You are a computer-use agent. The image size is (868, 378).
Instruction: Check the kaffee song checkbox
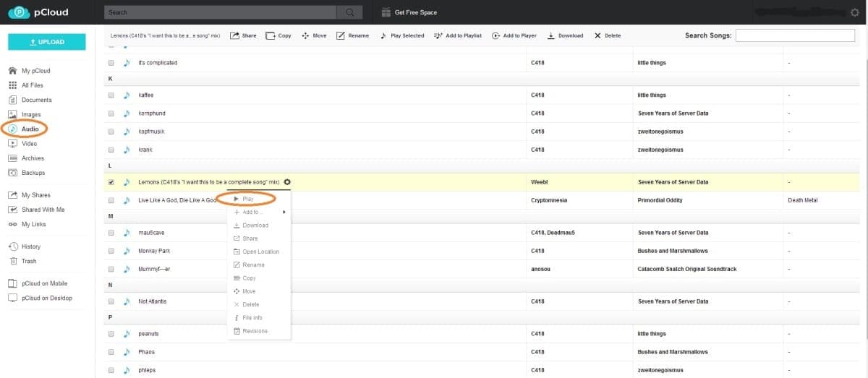[111, 95]
